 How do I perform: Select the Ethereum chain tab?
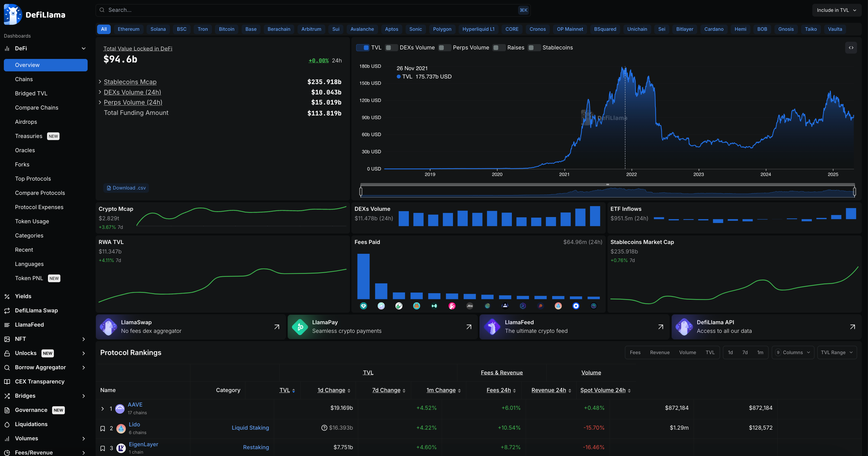pyautogui.click(x=128, y=29)
